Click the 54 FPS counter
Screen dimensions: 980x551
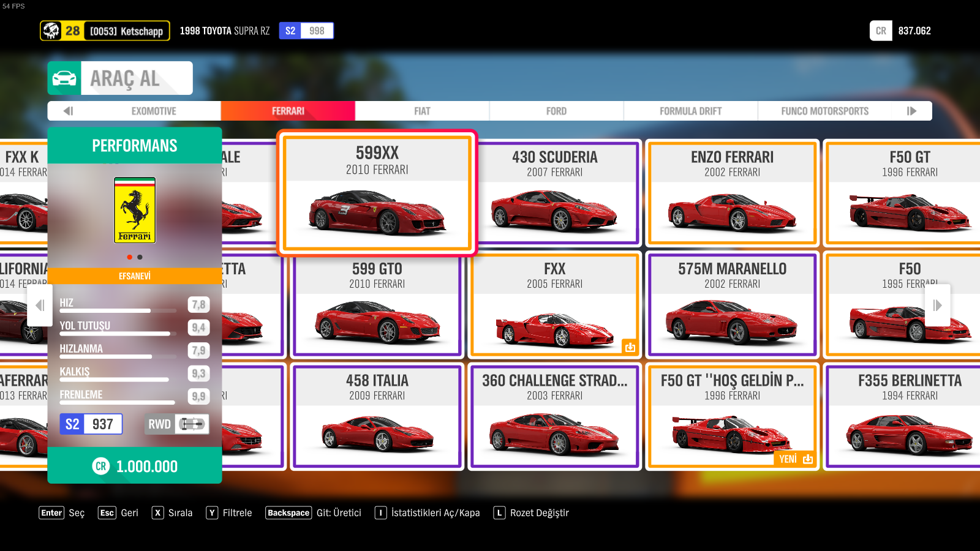click(13, 6)
